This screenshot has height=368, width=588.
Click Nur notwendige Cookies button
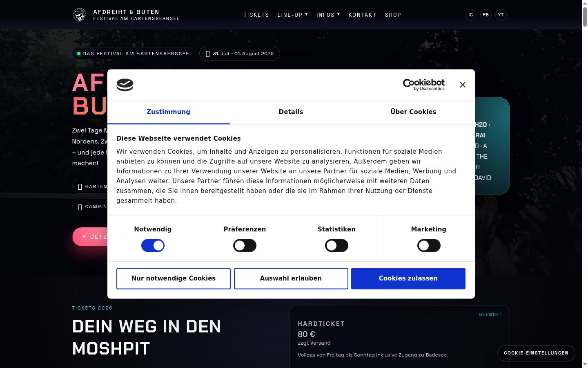coord(174,278)
